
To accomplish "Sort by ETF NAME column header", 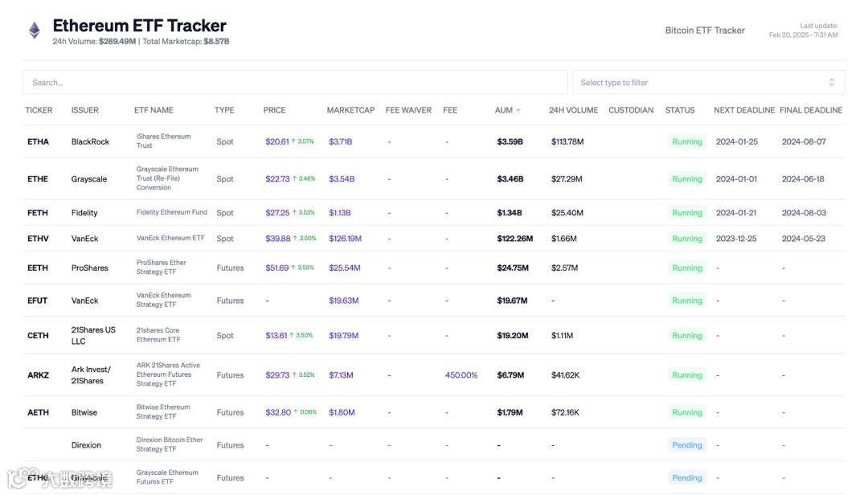I will coord(154,110).
